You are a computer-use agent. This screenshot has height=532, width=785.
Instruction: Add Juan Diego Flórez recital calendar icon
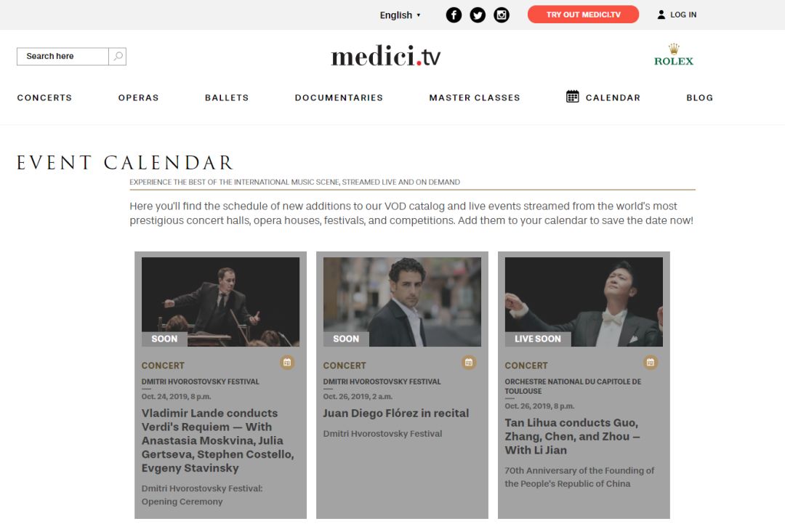coord(469,363)
